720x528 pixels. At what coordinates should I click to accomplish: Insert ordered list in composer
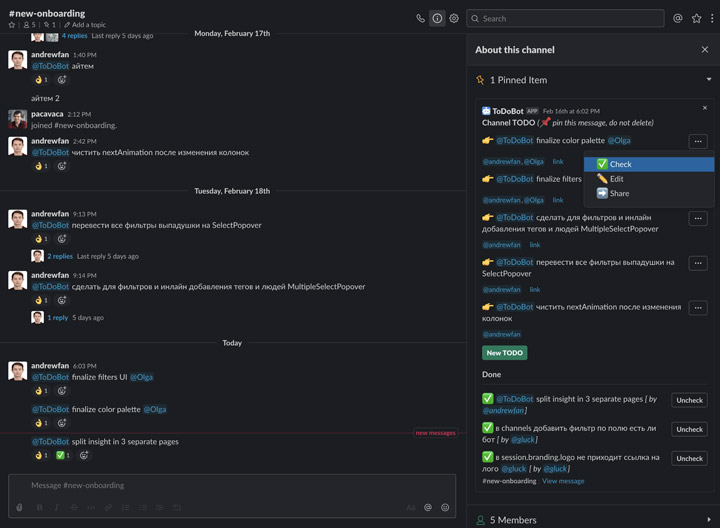click(x=125, y=507)
